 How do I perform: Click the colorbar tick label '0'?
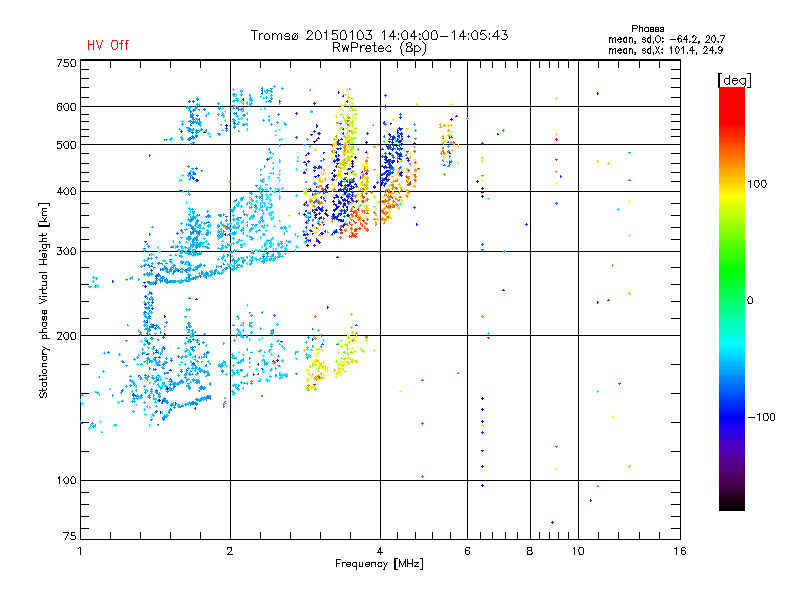(x=750, y=301)
